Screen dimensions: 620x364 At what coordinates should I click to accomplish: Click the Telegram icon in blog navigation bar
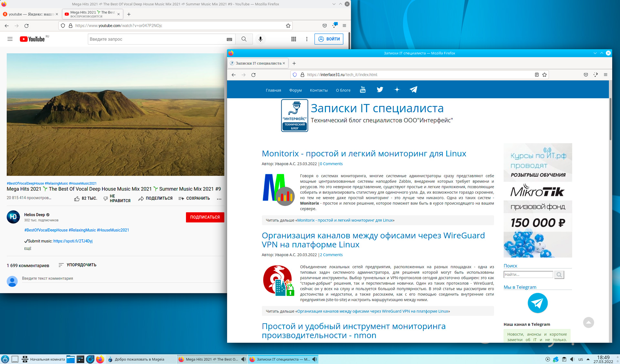click(x=413, y=90)
